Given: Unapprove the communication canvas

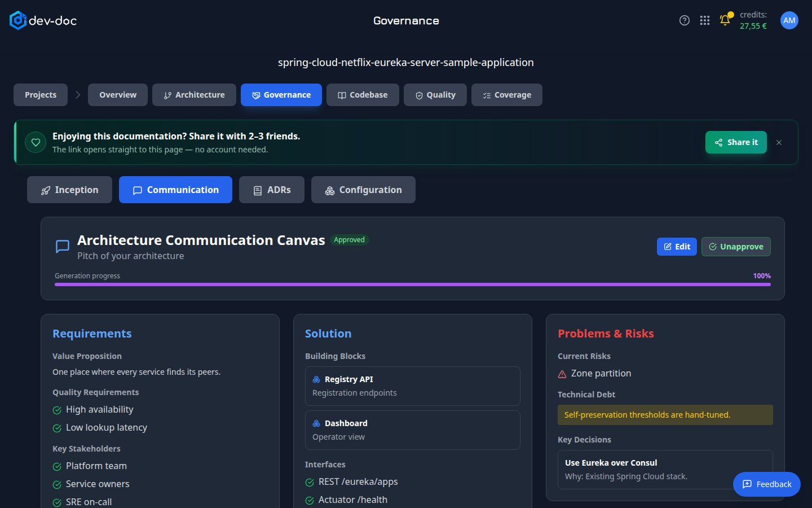Looking at the screenshot, I should tap(736, 247).
